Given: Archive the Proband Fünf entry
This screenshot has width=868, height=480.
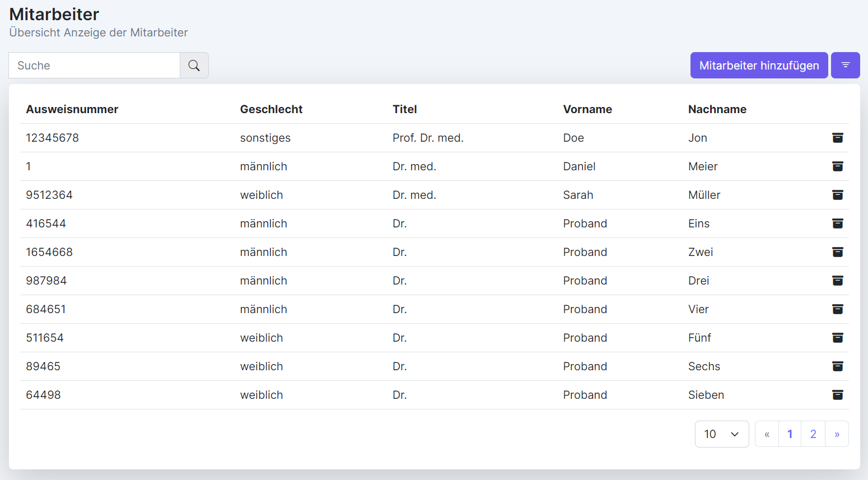Looking at the screenshot, I should coord(838,338).
